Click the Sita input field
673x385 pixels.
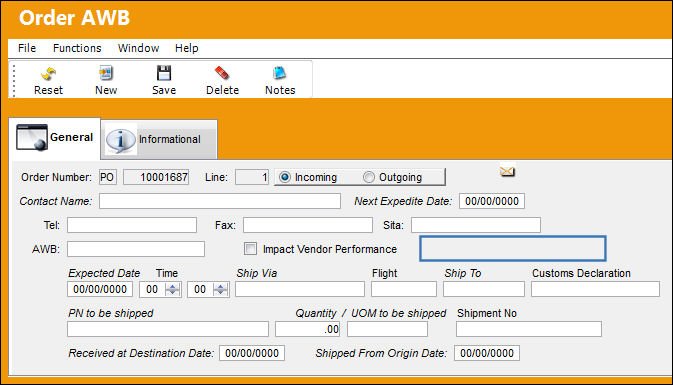tap(476, 225)
